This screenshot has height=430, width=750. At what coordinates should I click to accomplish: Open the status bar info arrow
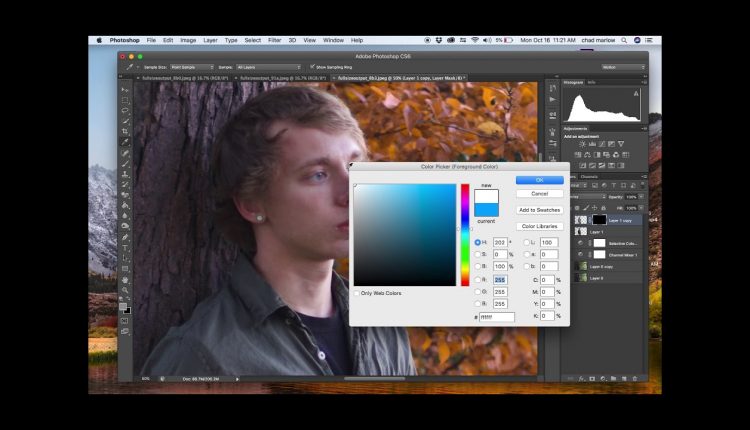(x=237, y=379)
